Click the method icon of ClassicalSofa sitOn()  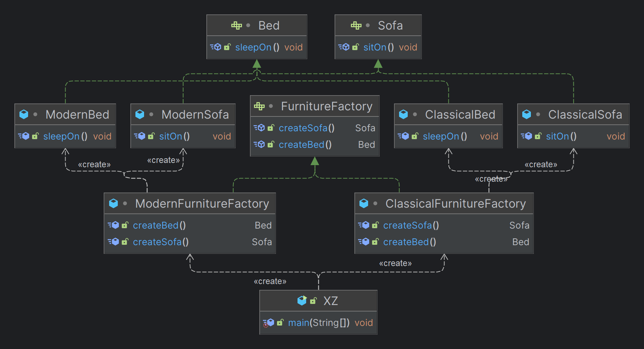pos(527,136)
